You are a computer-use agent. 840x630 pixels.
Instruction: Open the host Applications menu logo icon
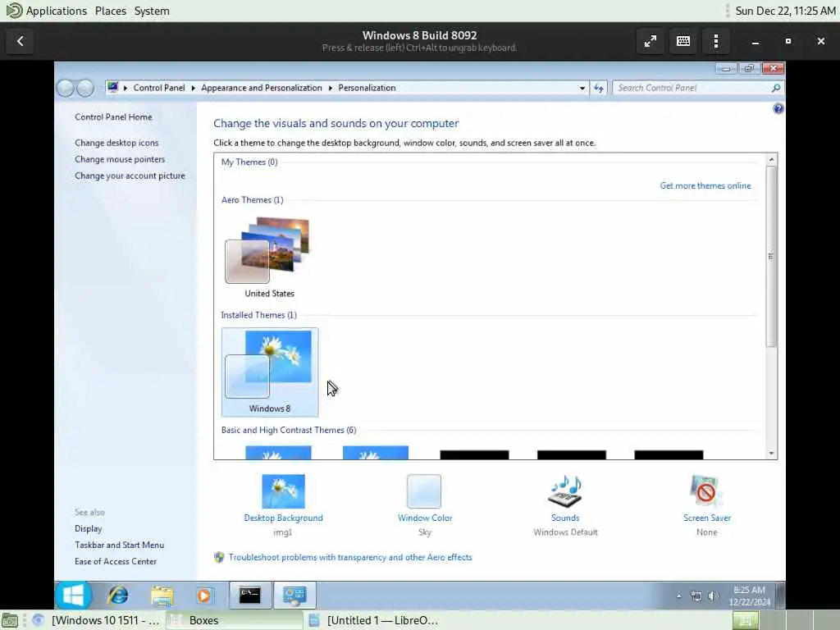click(x=14, y=11)
